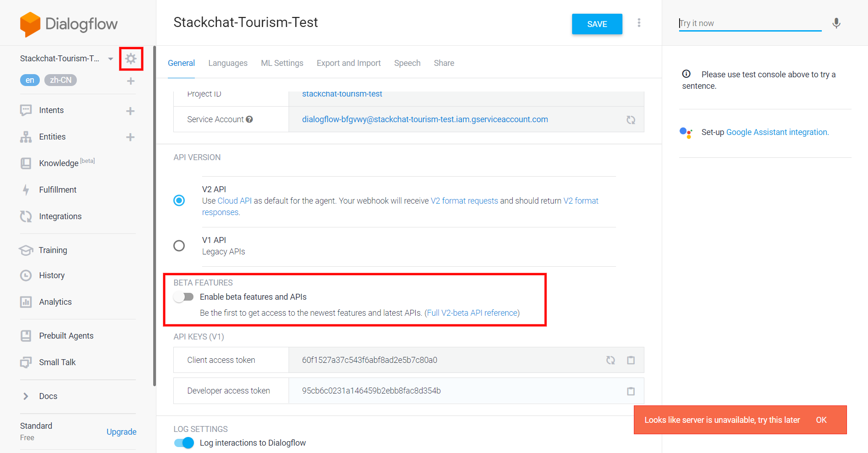Open the V2 format requests link
Image resolution: width=868 pixels, height=453 pixels.
tap(464, 201)
